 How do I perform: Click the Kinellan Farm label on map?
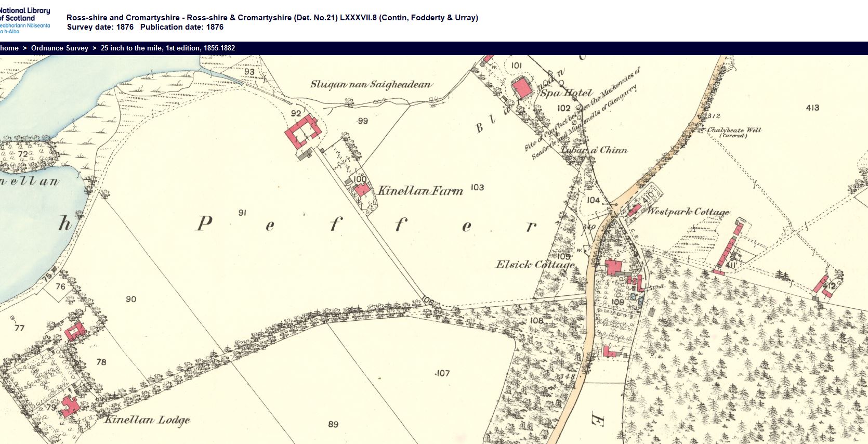(420, 191)
